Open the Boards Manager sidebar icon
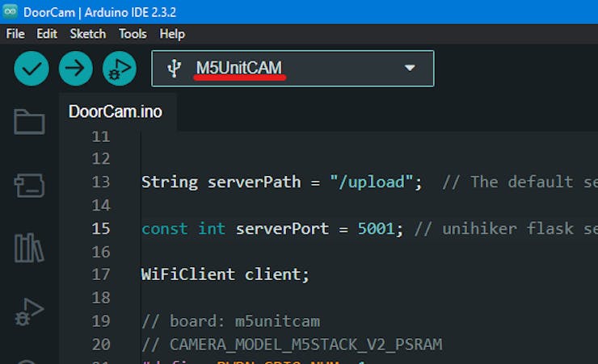The height and width of the screenshot is (364, 598). (x=29, y=186)
